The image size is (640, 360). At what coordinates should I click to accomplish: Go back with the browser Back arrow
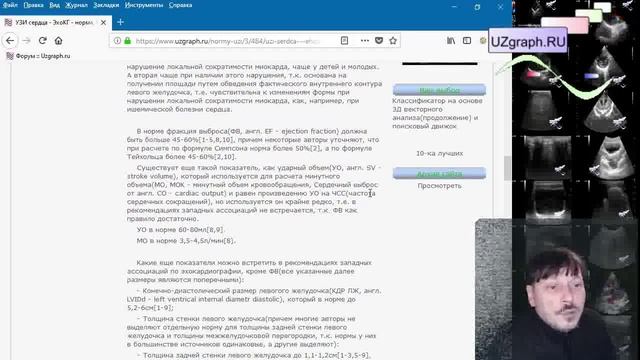coord(10,40)
